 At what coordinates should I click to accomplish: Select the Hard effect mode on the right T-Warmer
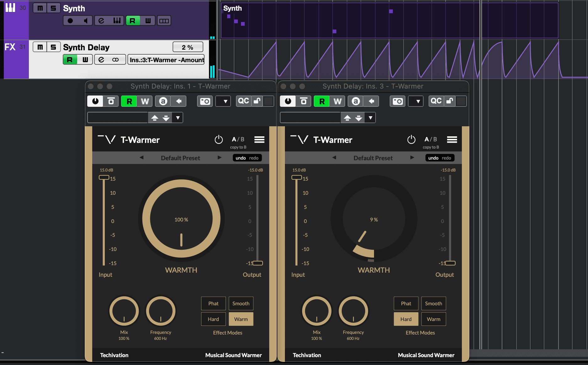click(406, 319)
